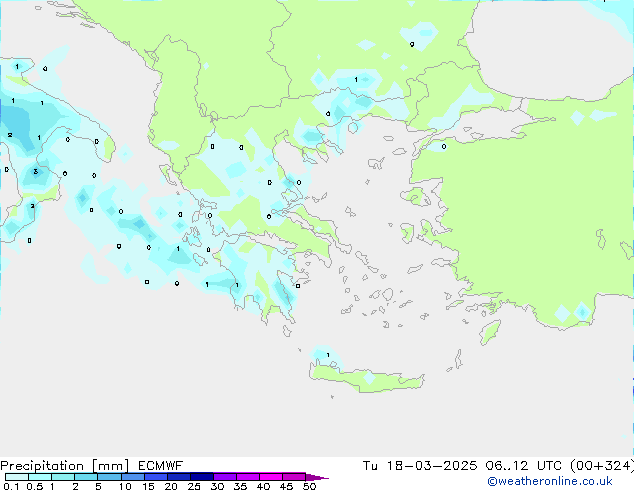Screen dimensions: 634x490
Task: Select the 35–40 mm purple legend swatch
Action: [247, 477]
